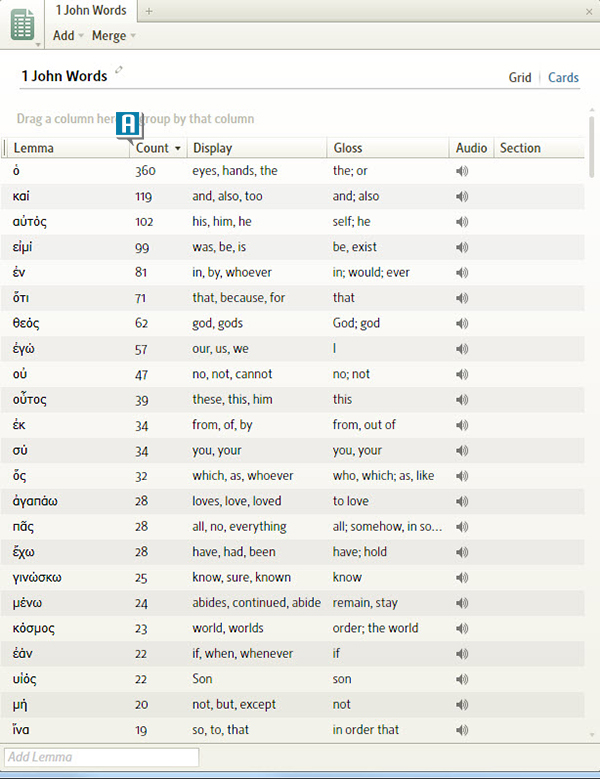Expand the Merge dropdown menu

113,36
